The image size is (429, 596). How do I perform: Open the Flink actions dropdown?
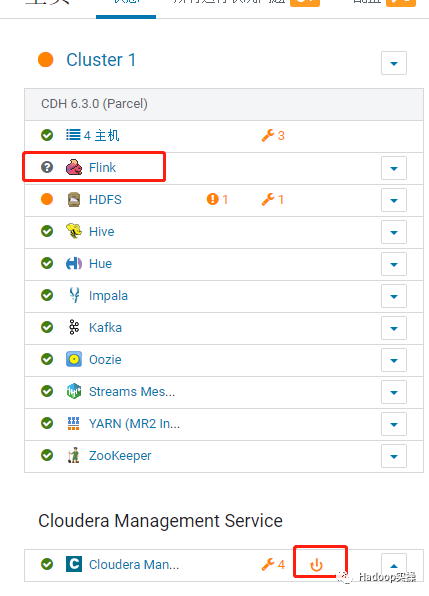(x=394, y=168)
